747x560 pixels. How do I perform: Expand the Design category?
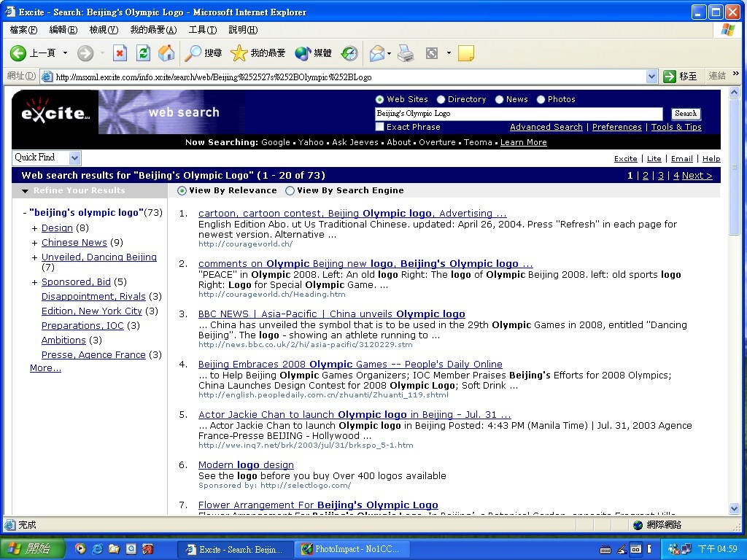34,228
